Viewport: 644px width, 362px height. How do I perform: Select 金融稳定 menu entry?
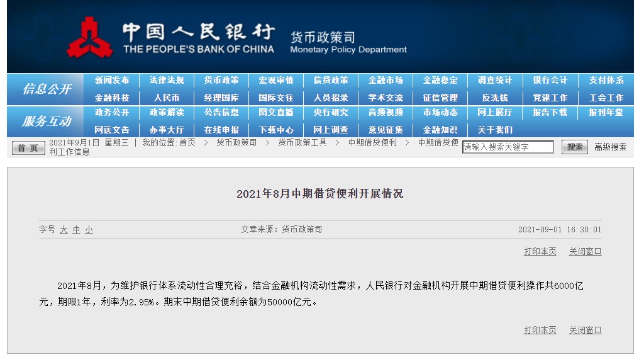tap(440, 80)
